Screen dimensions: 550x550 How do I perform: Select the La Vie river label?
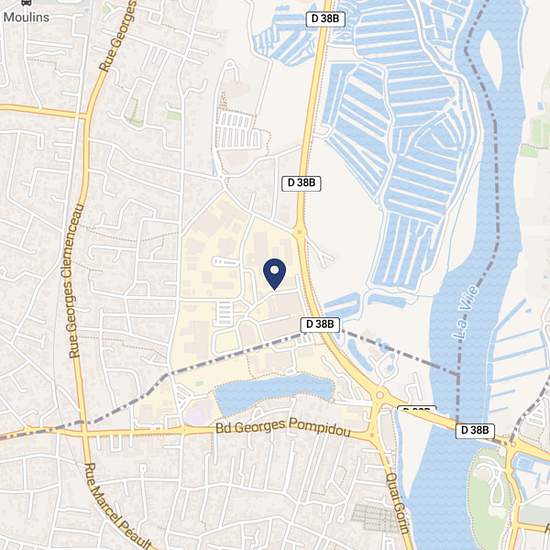click(465, 313)
